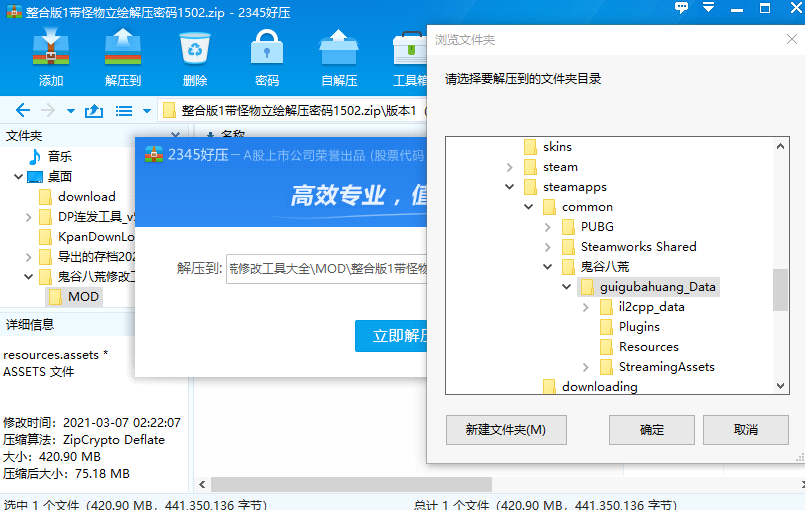The width and height of the screenshot is (805, 510).
Task: Click the archive path address bar
Action: [x=293, y=110]
